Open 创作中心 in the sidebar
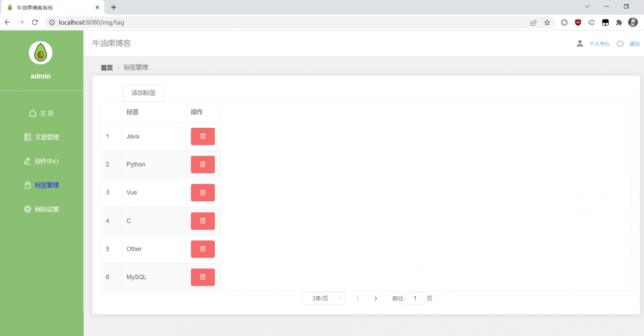Image resolution: width=644 pixels, height=336 pixels. pos(42,161)
